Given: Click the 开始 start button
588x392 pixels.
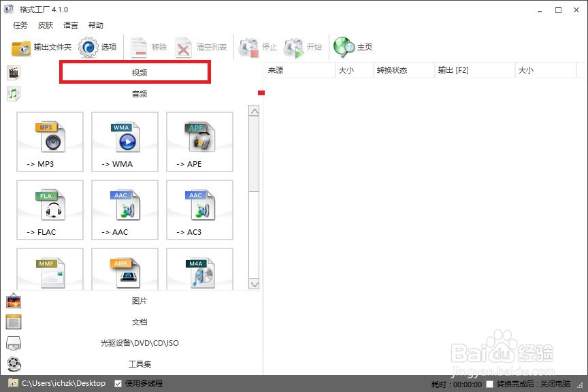Looking at the screenshot, I should pos(303,47).
